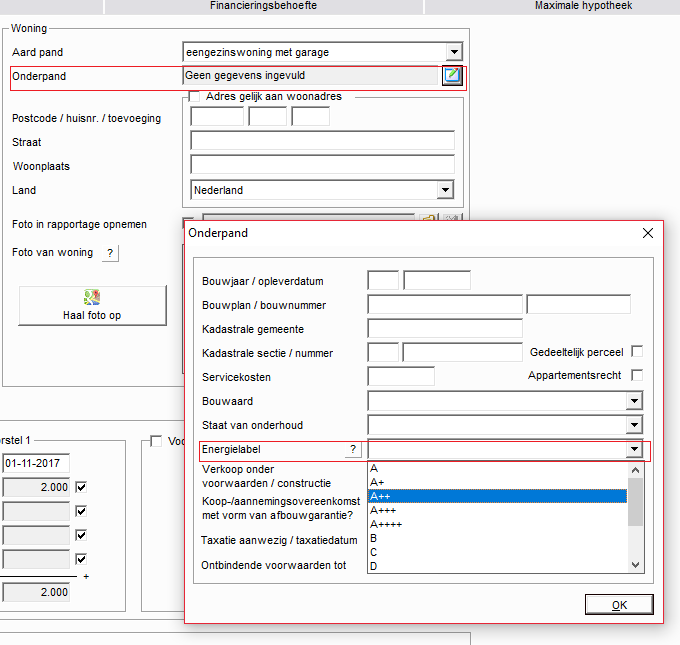The image size is (680, 645).
Task: Click the energielabel list scroll up arrow
Action: [x=635, y=470]
